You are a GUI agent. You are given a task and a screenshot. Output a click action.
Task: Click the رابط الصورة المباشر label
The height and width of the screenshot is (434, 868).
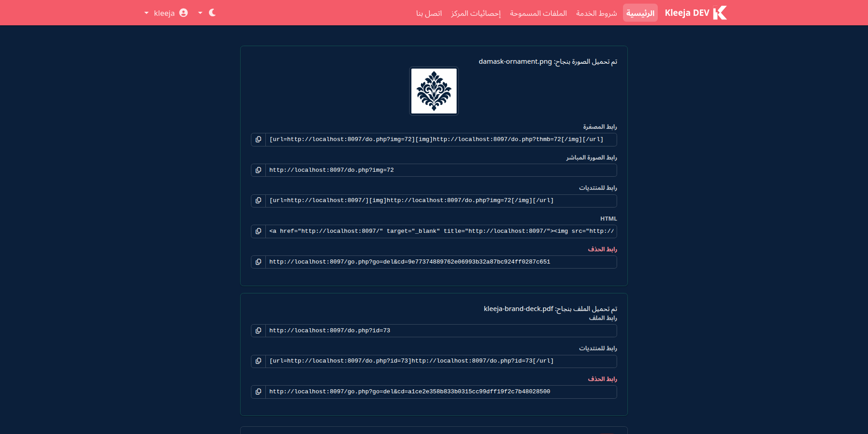click(x=591, y=158)
